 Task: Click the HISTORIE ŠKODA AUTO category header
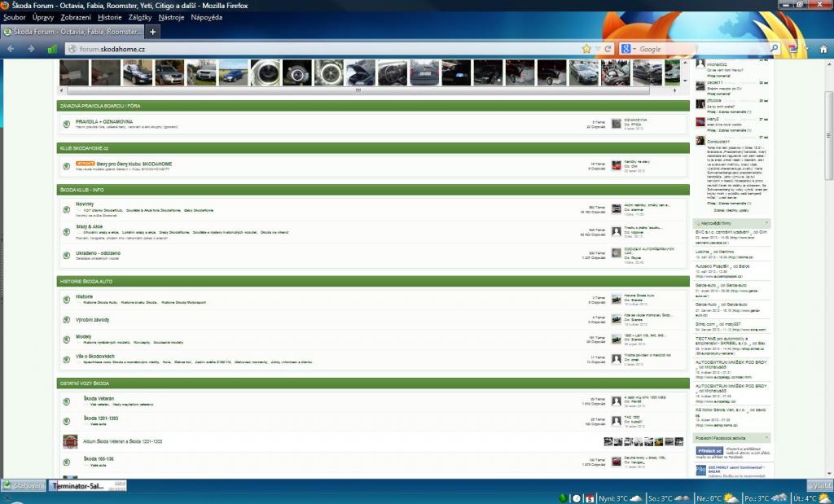(x=373, y=281)
